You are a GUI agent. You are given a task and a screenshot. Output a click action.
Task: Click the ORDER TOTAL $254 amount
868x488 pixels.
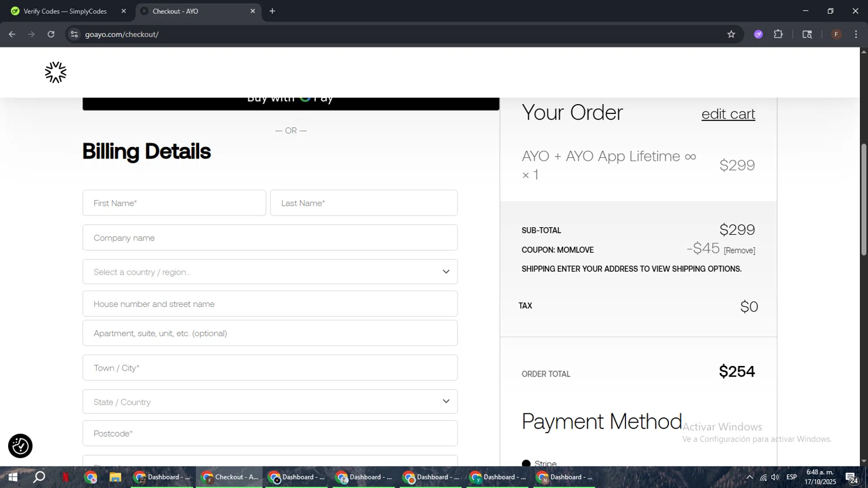pos(737,371)
